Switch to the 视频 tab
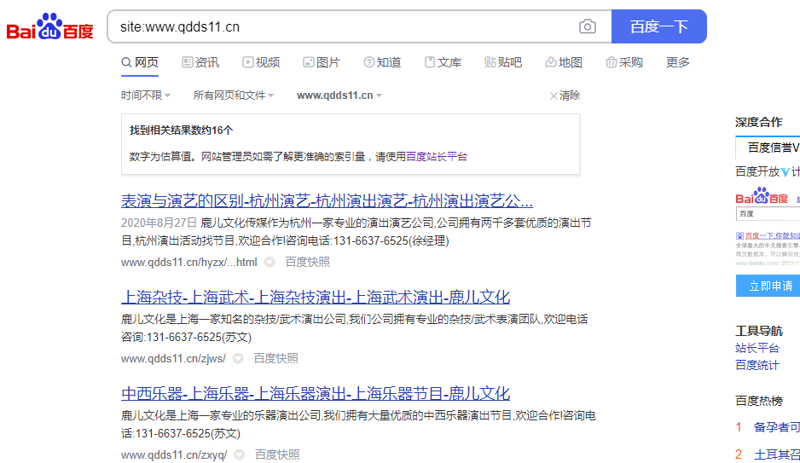The width and height of the screenshot is (800, 463). point(261,62)
